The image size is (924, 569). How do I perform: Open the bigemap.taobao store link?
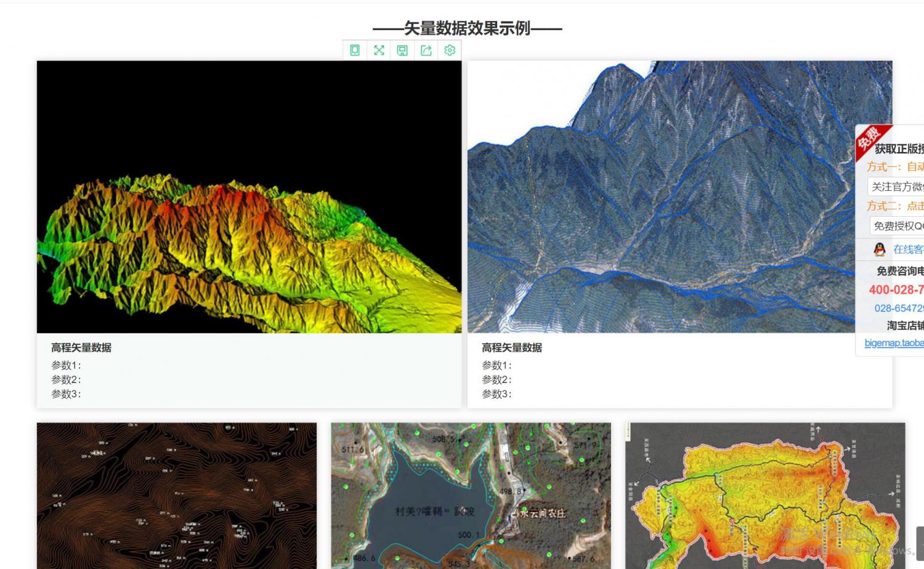(894, 343)
